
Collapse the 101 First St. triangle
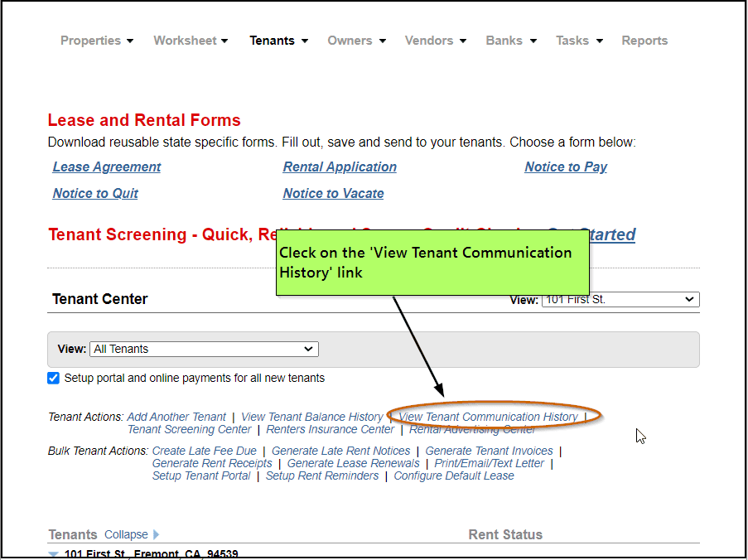(x=54, y=554)
